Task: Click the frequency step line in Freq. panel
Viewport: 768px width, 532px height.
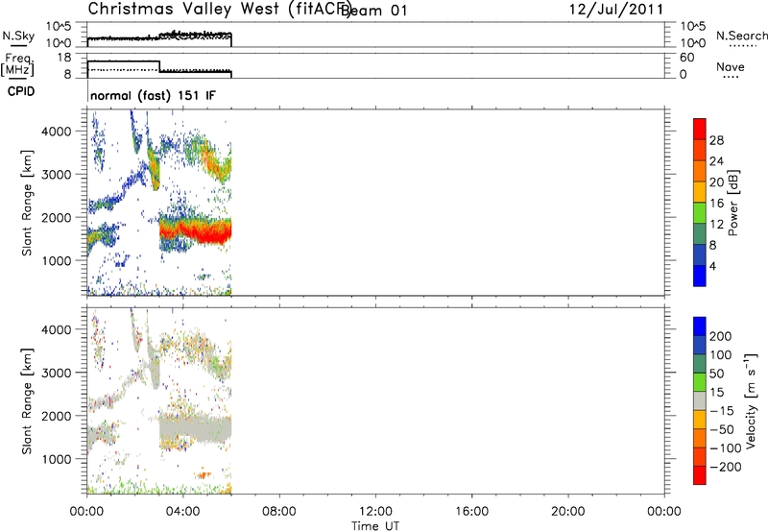Action: coord(159,66)
